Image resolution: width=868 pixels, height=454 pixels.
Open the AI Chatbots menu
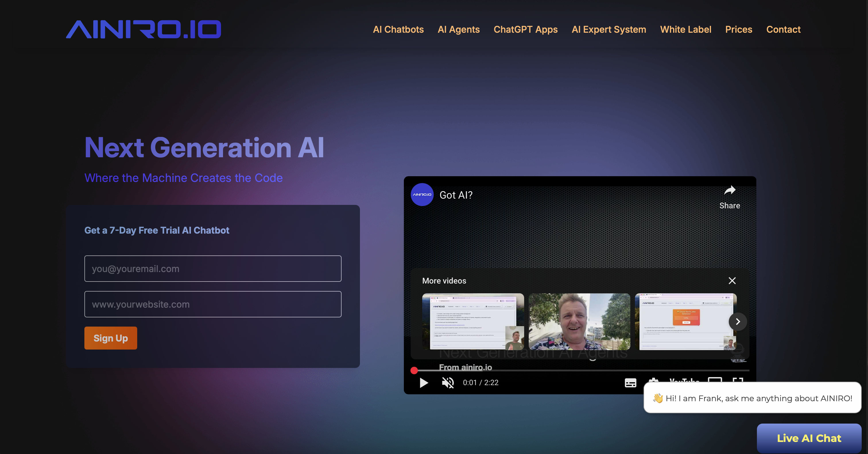click(398, 29)
